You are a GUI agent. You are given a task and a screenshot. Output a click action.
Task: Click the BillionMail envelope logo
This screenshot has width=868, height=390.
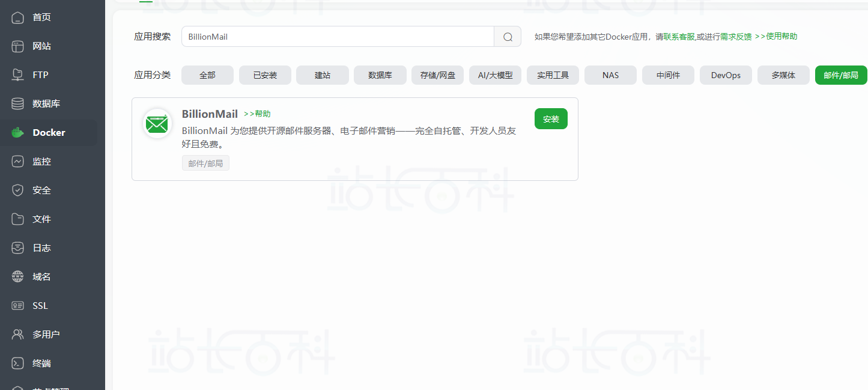click(x=157, y=123)
